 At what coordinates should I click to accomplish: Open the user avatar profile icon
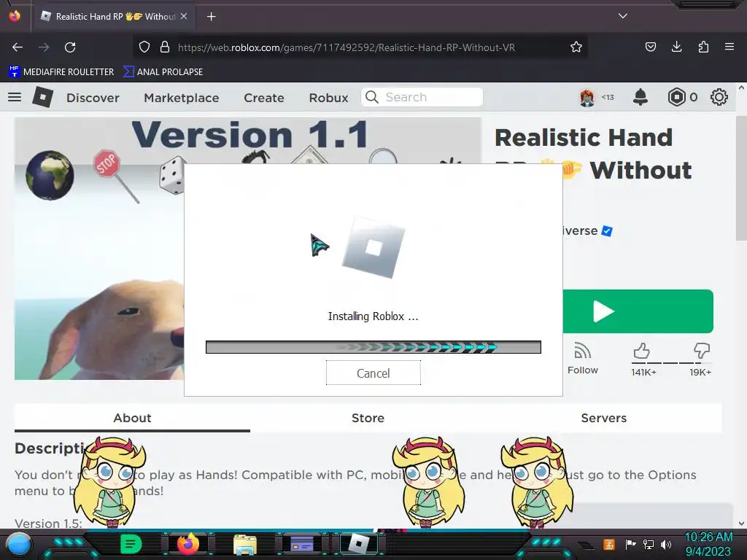pos(587,98)
